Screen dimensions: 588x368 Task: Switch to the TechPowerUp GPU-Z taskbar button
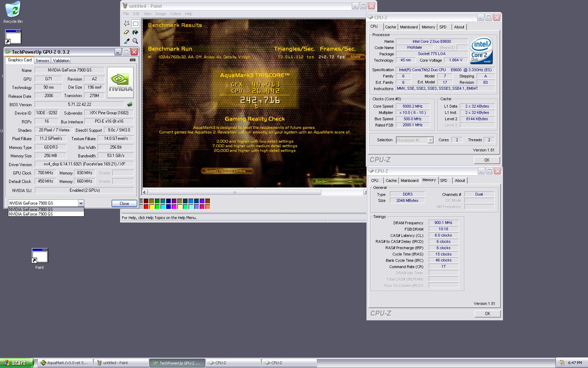coord(177,363)
